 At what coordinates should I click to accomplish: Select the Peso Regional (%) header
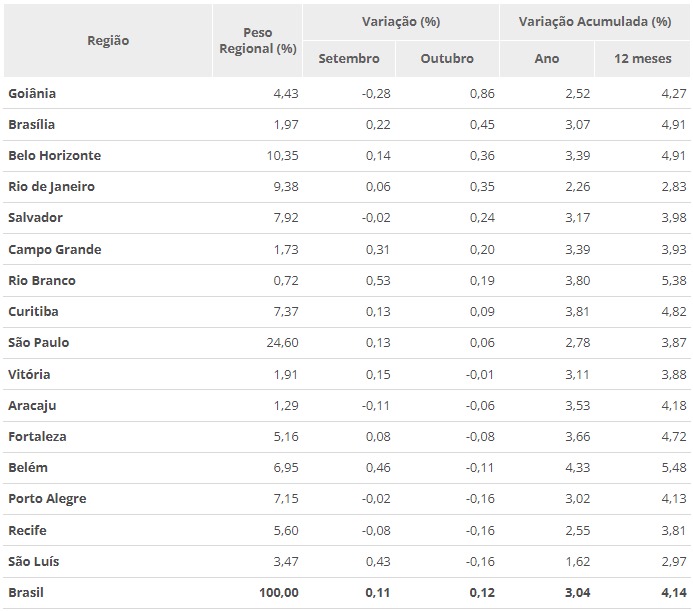click(x=258, y=41)
